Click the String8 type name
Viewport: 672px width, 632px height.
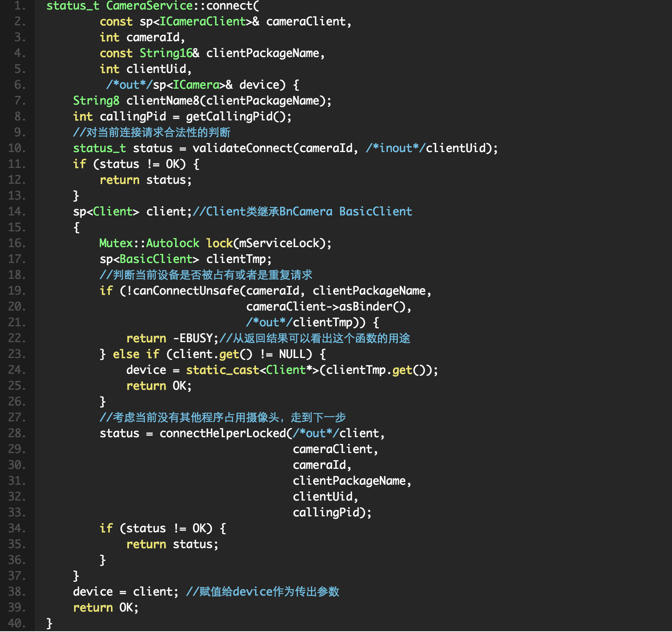(x=96, y=101)
